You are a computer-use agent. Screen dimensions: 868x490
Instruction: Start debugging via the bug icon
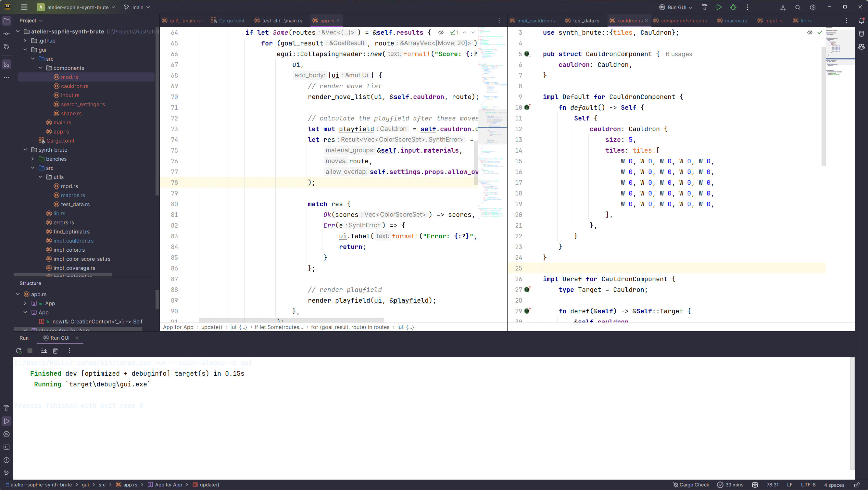pos(734,7)
